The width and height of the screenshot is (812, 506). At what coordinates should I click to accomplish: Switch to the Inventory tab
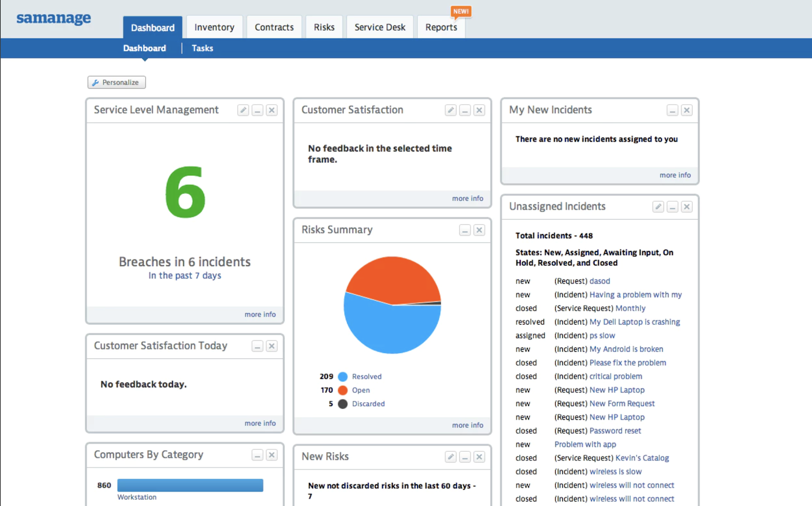click(x=214, y=27)
